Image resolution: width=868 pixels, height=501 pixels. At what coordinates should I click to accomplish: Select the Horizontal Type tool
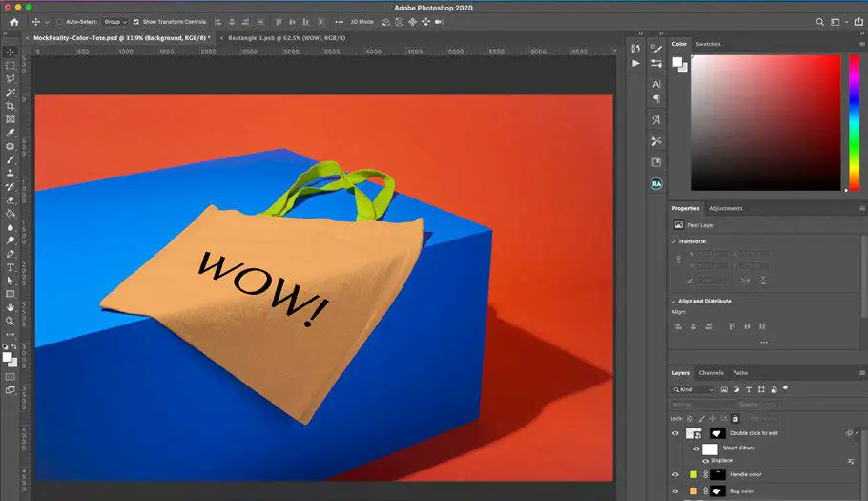(10, 267)
